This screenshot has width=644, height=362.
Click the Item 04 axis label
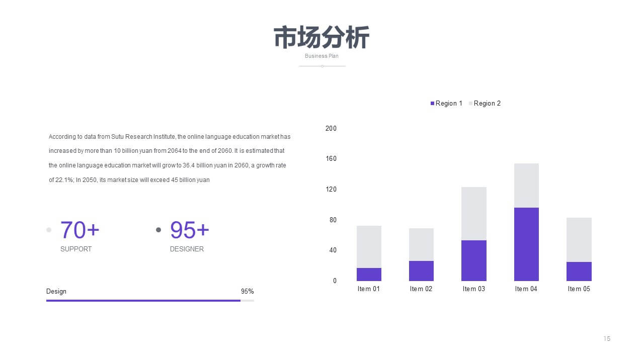tap(526, 289)
